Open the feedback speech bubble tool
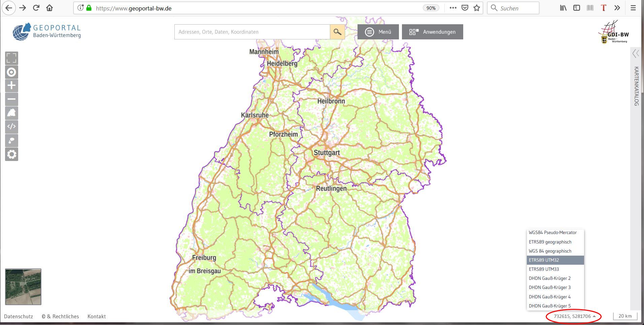The height and width of the screenshot is (325, 644). [11, 140]
